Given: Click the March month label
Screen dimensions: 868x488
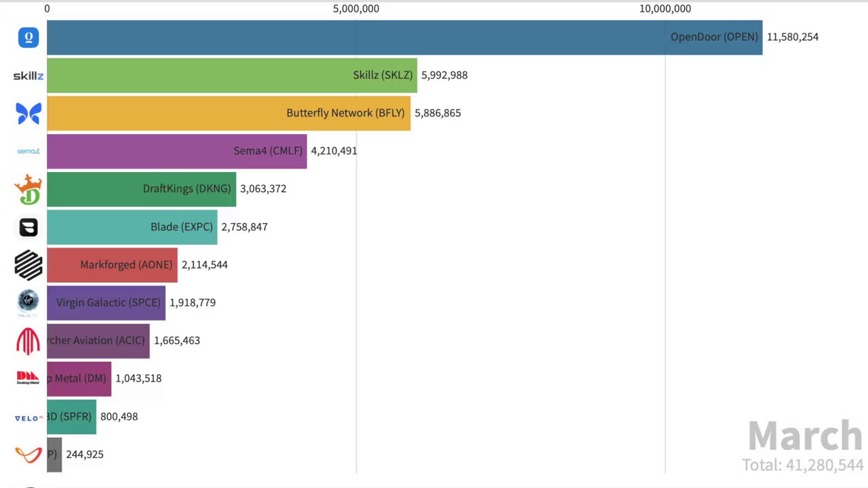Looking at the screenshot, I should [x=805, y=436].
